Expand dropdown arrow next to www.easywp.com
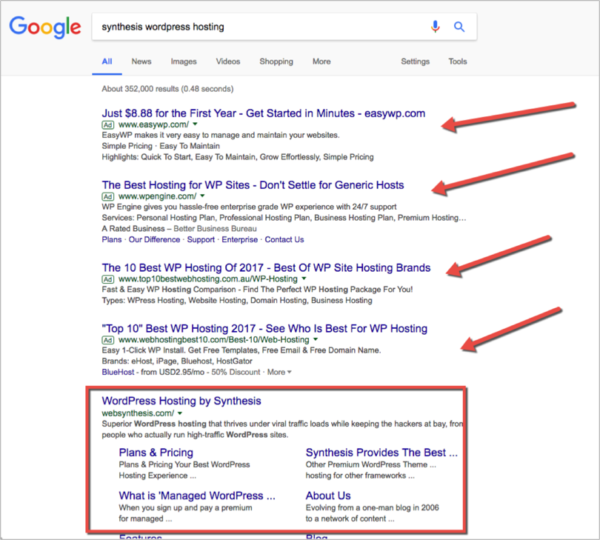 (x=195, y=124)
